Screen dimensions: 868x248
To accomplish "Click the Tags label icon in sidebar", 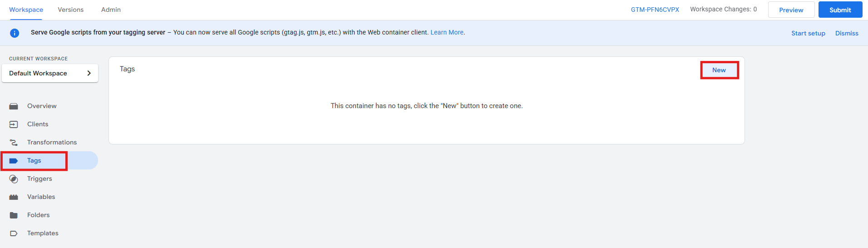I will click(14, 161).
